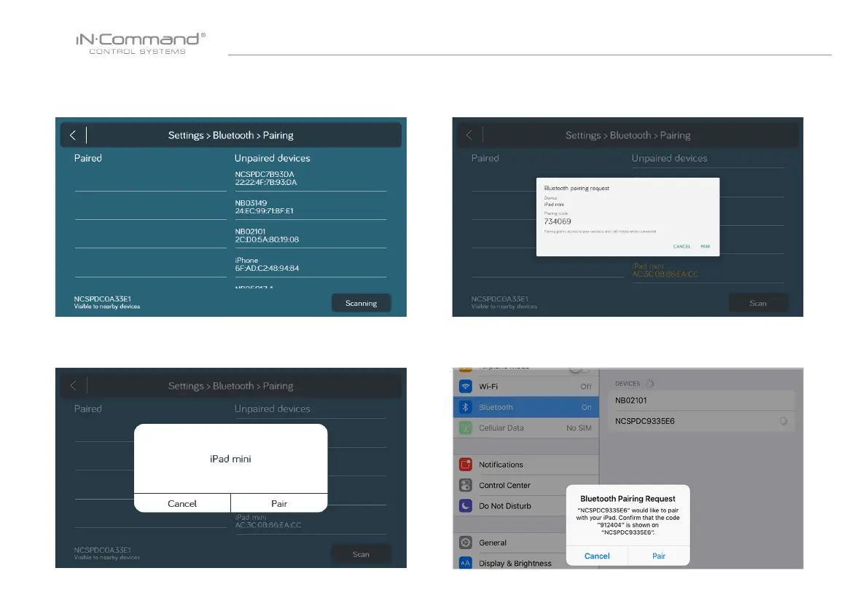Click Paired heading in top-left screen
Viewport: 868px width, 611px height.
click(88, 158)
